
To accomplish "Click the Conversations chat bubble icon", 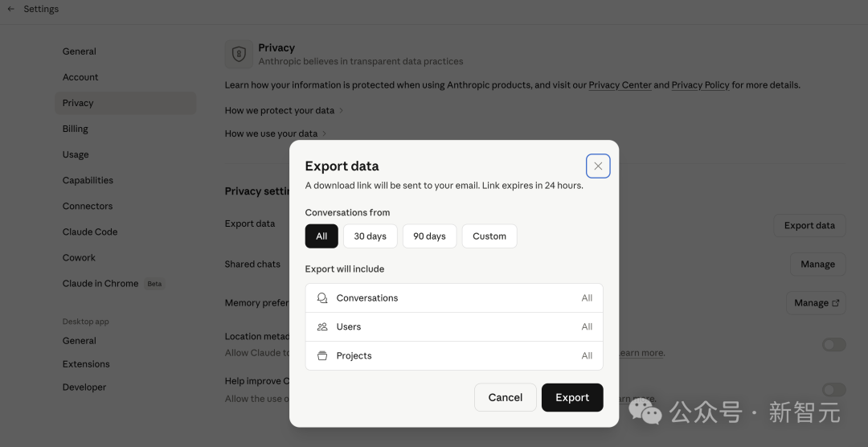I will tap(322, 298).
